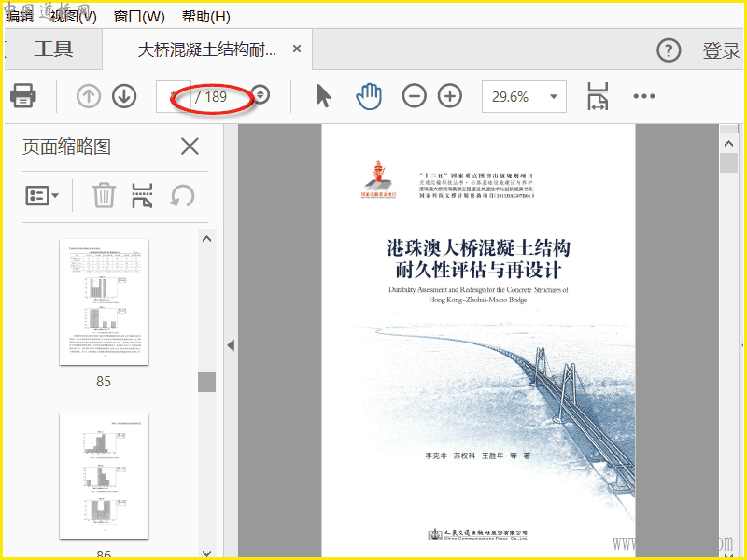This screenshot has width=747, height=560.
Task: Select the 大桥混凝土结构耐... document tab
Action: (x=206, y=49)
